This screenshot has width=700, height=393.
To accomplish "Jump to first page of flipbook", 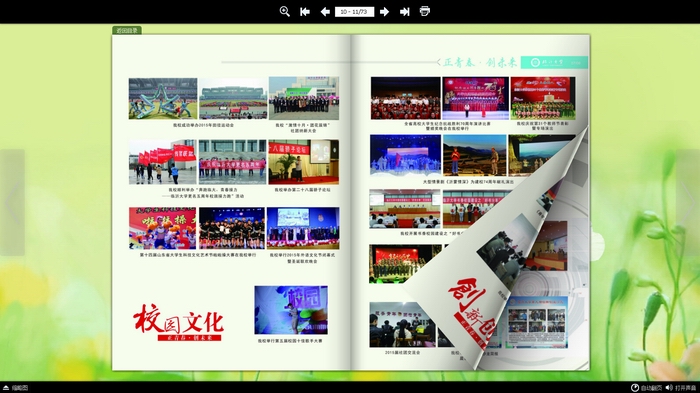I will 305,12.
